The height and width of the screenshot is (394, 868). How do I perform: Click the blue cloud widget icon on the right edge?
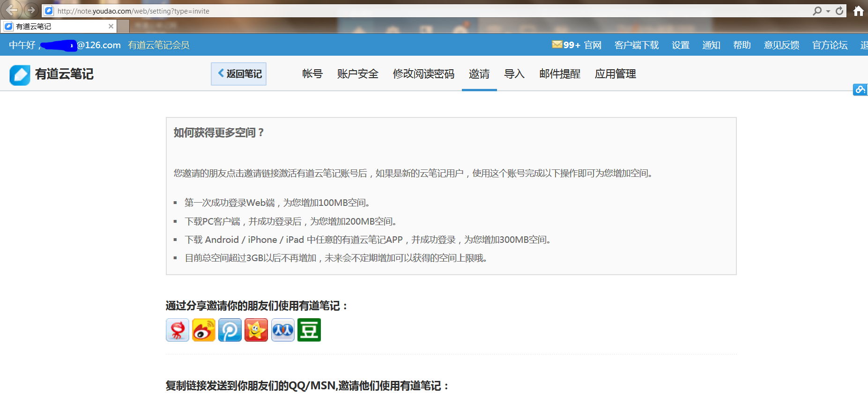(x=860, y=89)
